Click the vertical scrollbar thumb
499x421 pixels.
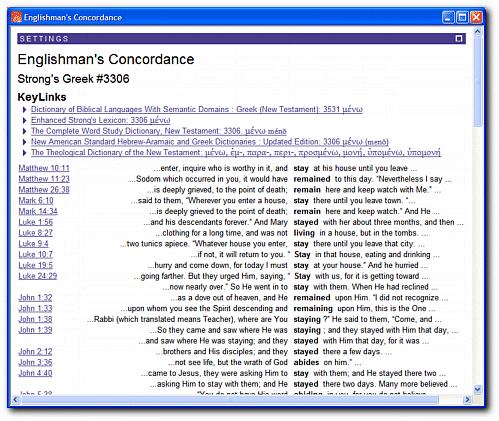(477, 82)
